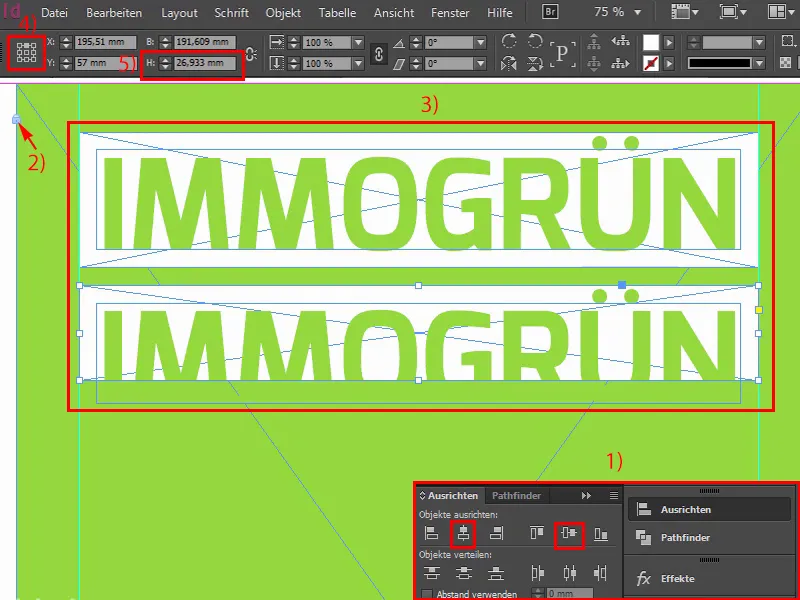The height and width of the screenshot is (600, 800).
Task: Flip the selection vertically
Action: 534,64
